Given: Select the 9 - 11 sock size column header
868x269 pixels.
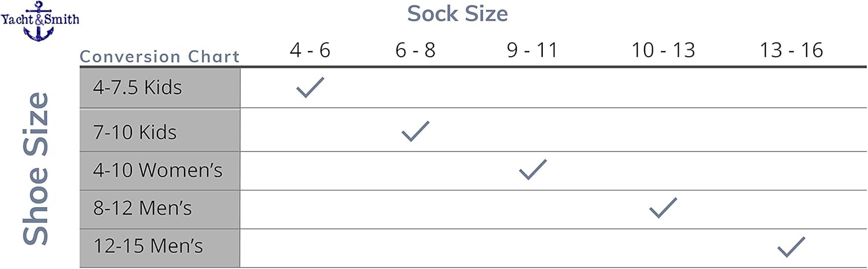Looking at the screenshot, I should [x=532, y=50].
